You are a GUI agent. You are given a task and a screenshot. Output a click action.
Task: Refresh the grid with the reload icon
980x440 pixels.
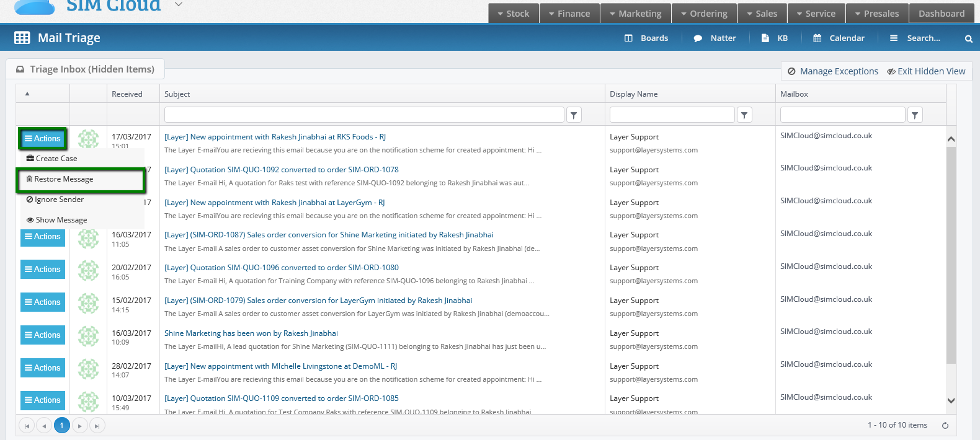(945, 425)
